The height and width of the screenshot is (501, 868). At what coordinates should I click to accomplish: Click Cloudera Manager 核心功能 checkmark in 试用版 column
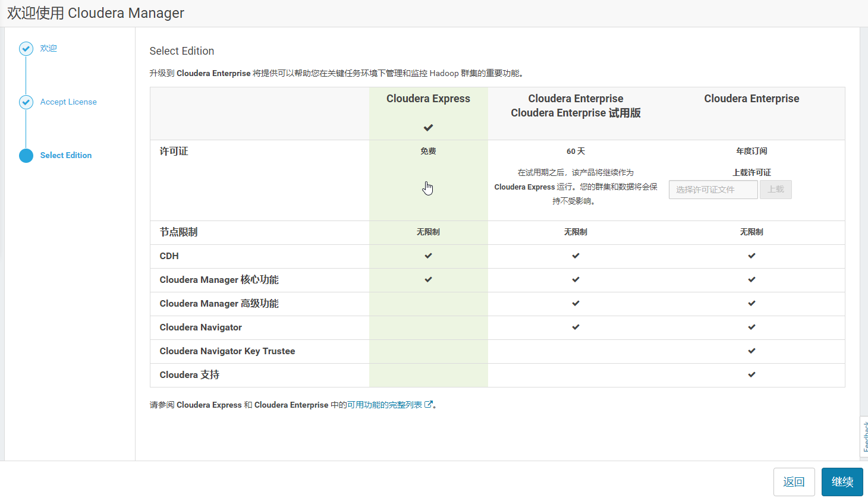[575, 279]
